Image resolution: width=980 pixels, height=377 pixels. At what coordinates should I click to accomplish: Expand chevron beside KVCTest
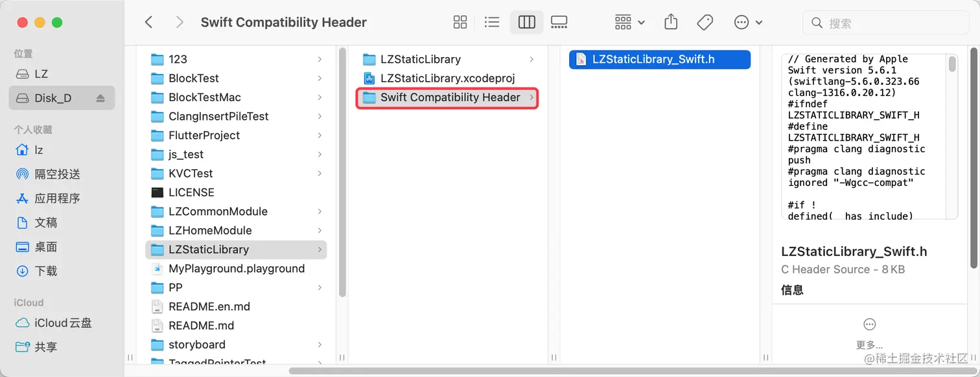[320, 173]
